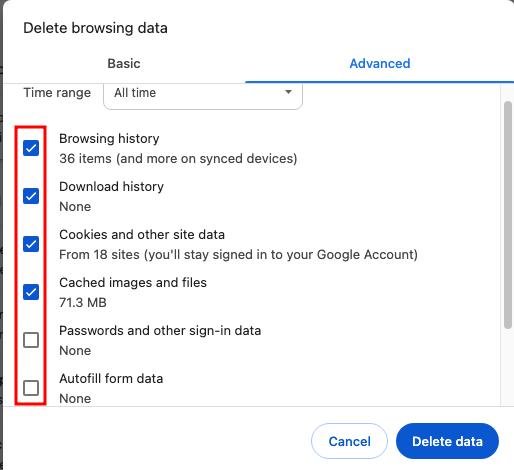Screen dimensions: 514x470
Task: Uncheck Cached images and files checkbox
Action: point(31,292)
